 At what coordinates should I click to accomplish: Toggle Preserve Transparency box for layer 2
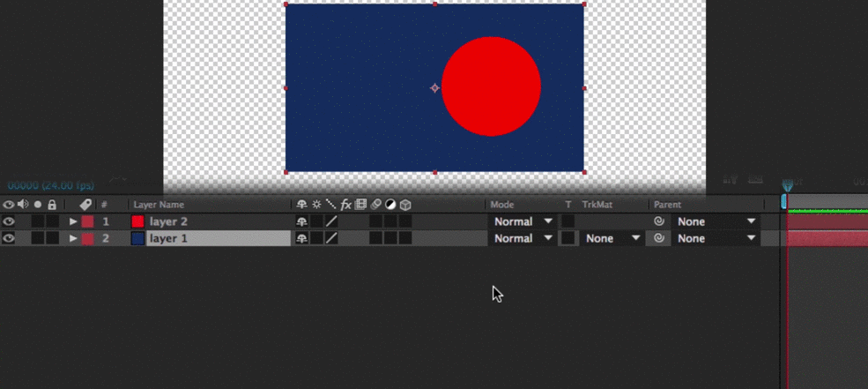pos(568,221)
